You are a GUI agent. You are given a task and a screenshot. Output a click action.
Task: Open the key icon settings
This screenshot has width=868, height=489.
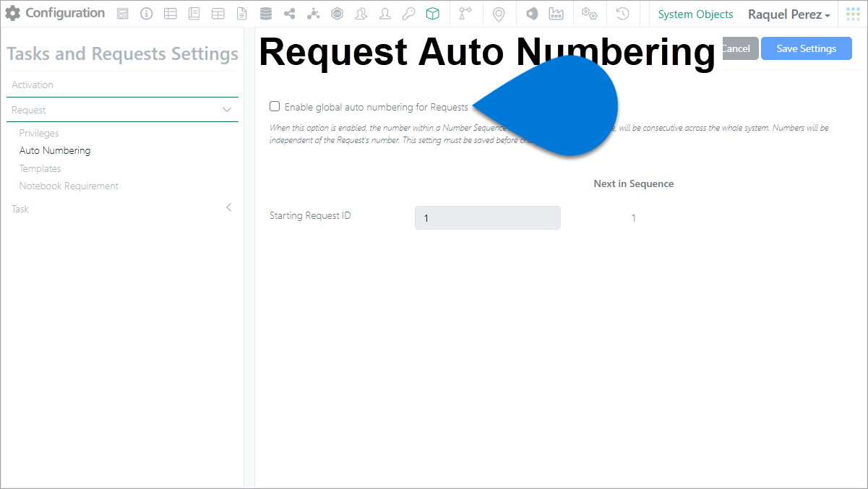[x=408, y=14]
